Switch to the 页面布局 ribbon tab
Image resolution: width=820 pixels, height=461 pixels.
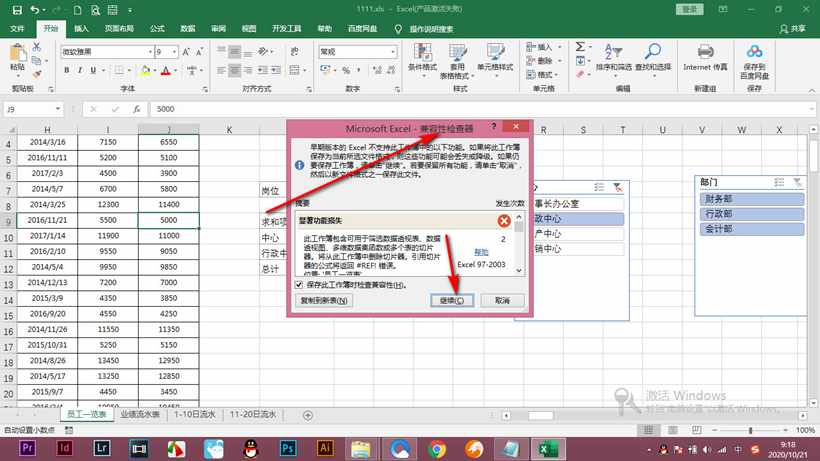tap(119, 29)
